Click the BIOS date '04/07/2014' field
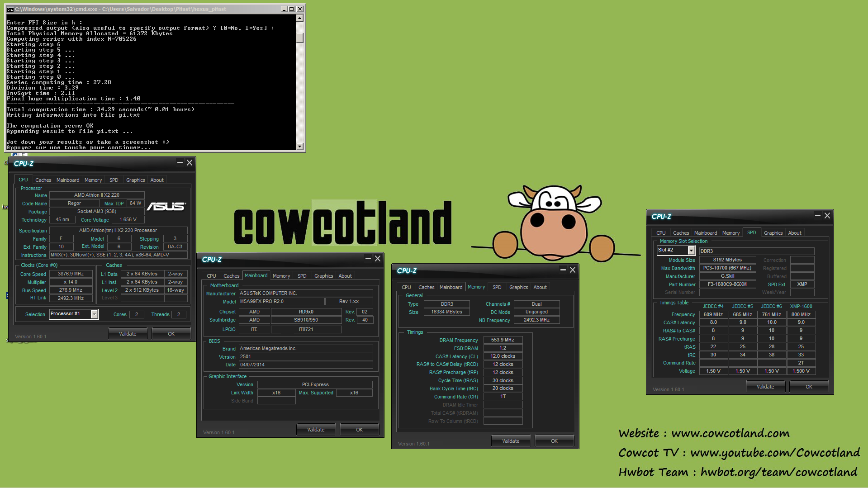 (x=306, y=365)
